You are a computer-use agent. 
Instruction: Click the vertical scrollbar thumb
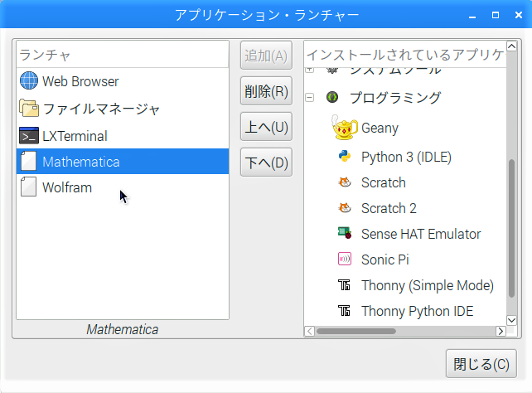(511, 228)
